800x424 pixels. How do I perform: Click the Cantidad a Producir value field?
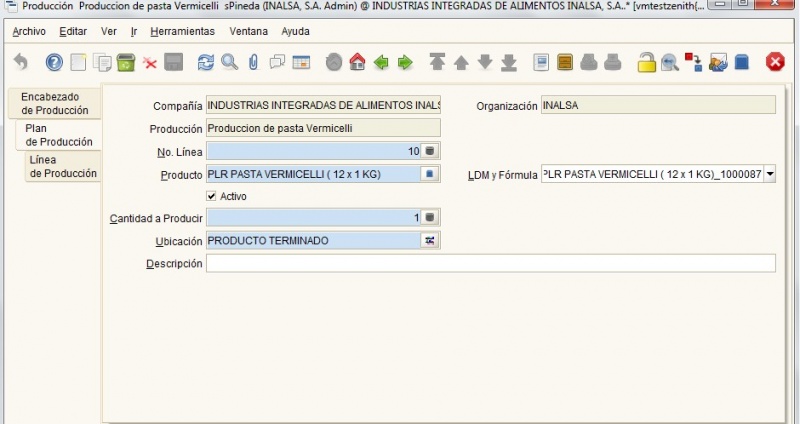tap(314, 218)
